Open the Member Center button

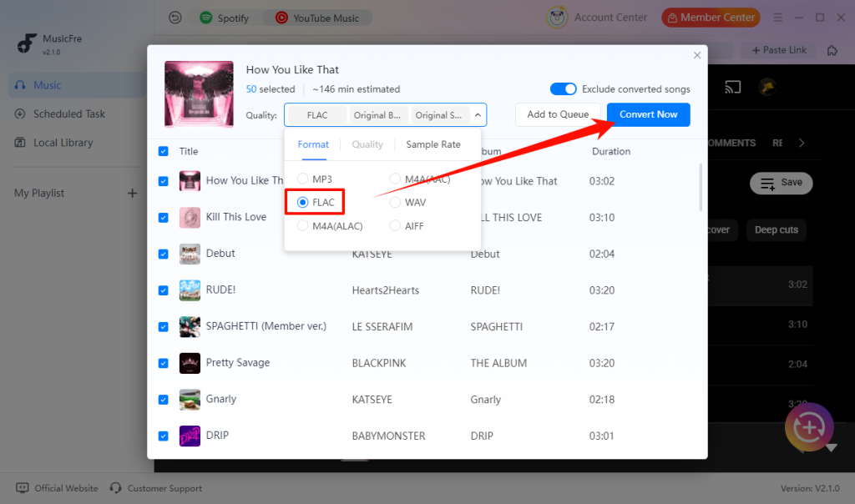(711, 18)
